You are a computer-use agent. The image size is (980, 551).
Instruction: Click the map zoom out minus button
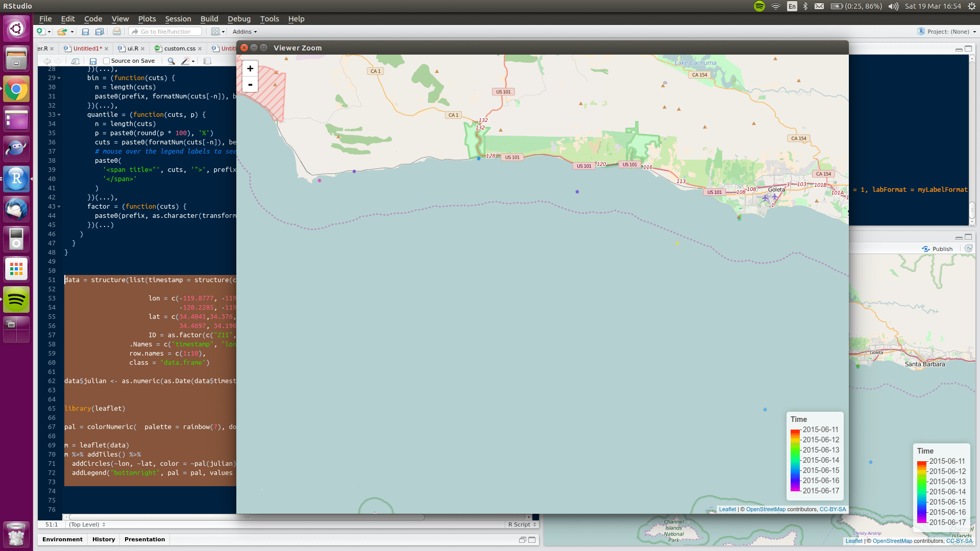[250, 85]
